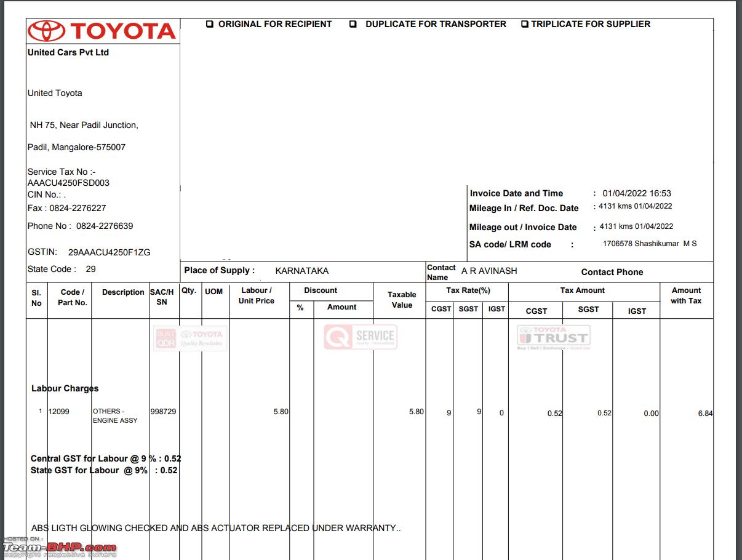Click part code 12099
The image size is (742, 560).
click(x=59, y=412)
